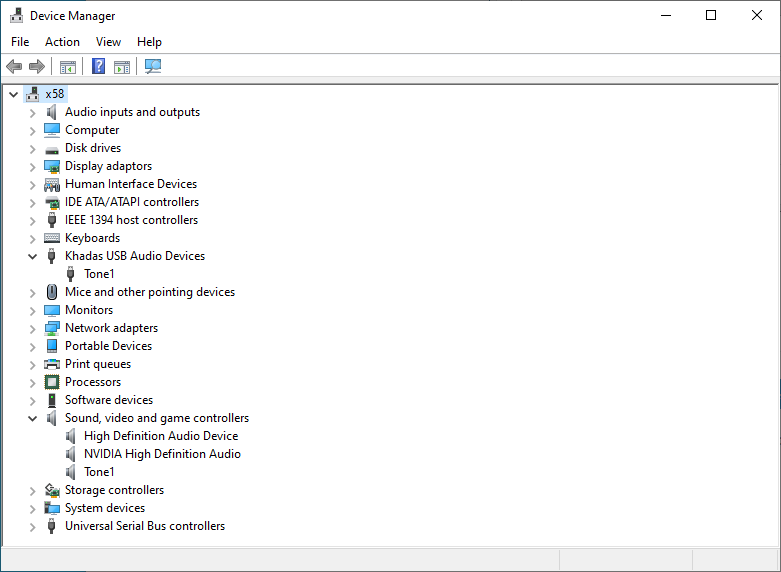The height and width of the screenshot is (572, 781).
Task: Collapse the x58 root node arrow
Action: 13,94
